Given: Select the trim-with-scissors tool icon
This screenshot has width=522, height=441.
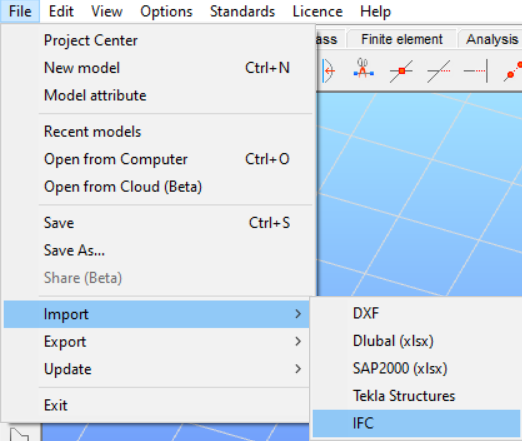Looking at the screenshot, I should pyautogui.click(x=363, y=69).
